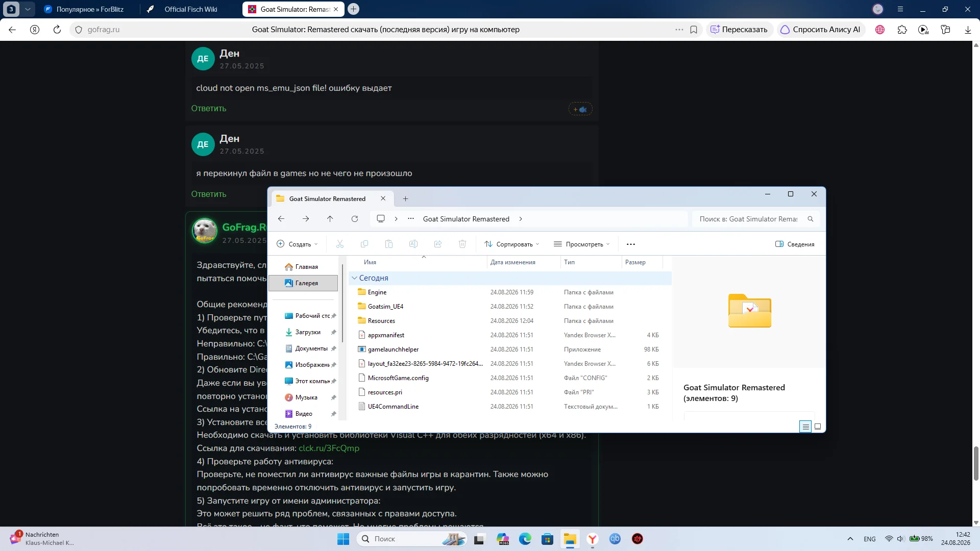
Task: Click the Пересказать button
Action: [x=739, y=30]
